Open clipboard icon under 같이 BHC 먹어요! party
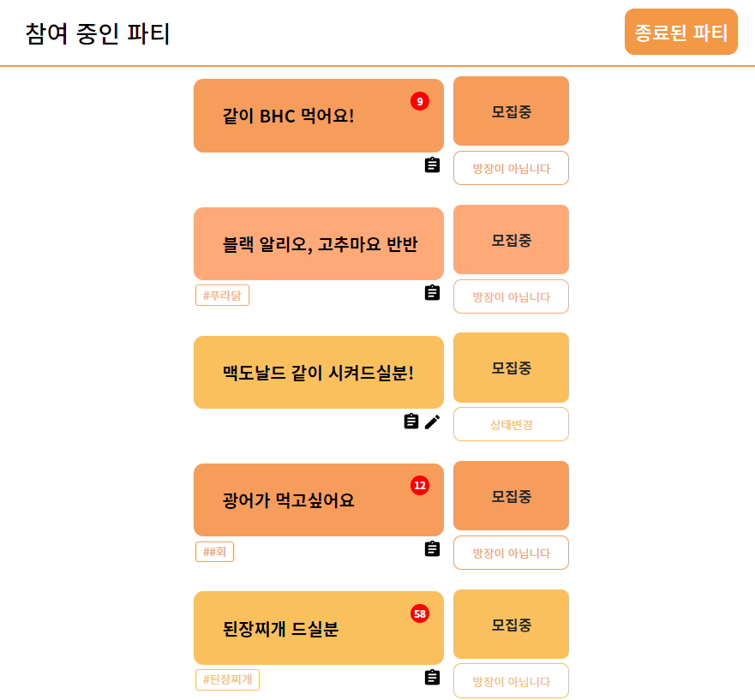The height and width of the screenshot is (700, 755). pyautogui.click(x=432, y=165)
